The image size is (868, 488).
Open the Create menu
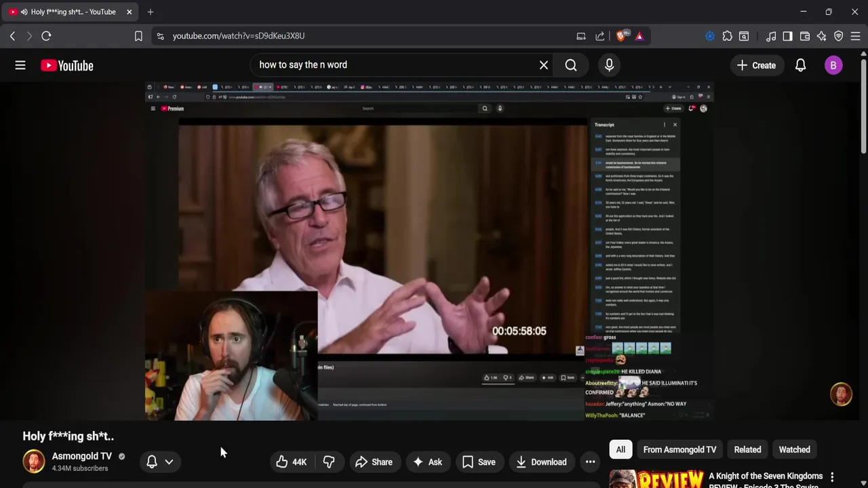(756, 65)
